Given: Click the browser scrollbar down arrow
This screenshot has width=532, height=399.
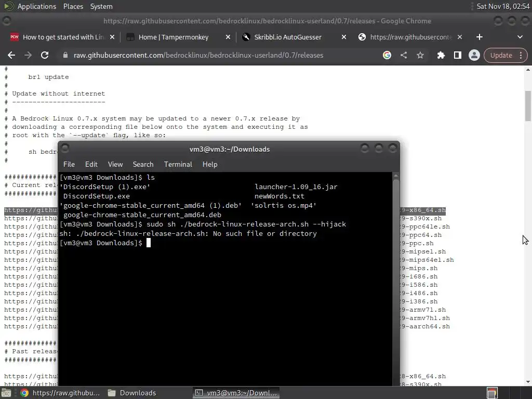Looking at the screenshot, I should 528,382.
